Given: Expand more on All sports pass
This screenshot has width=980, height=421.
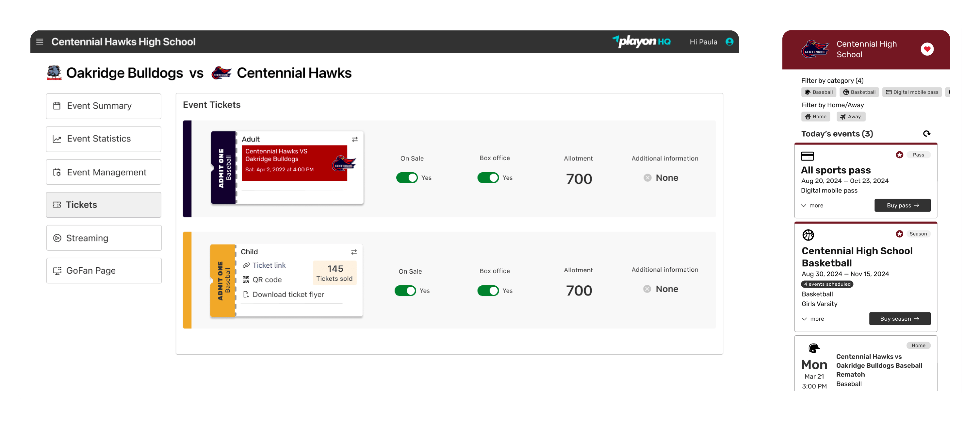Looking at the screenshot, I should point(812,206).
